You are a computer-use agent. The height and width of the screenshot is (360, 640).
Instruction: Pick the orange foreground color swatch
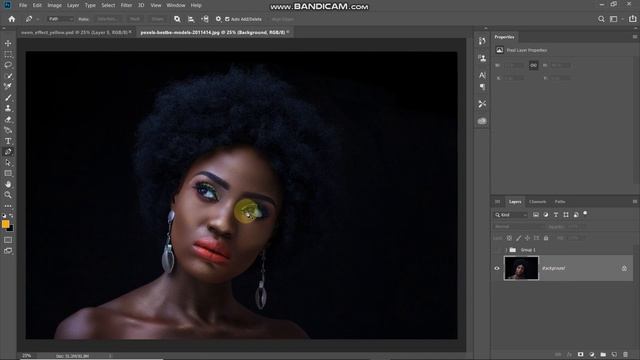[x=5, y=224]
